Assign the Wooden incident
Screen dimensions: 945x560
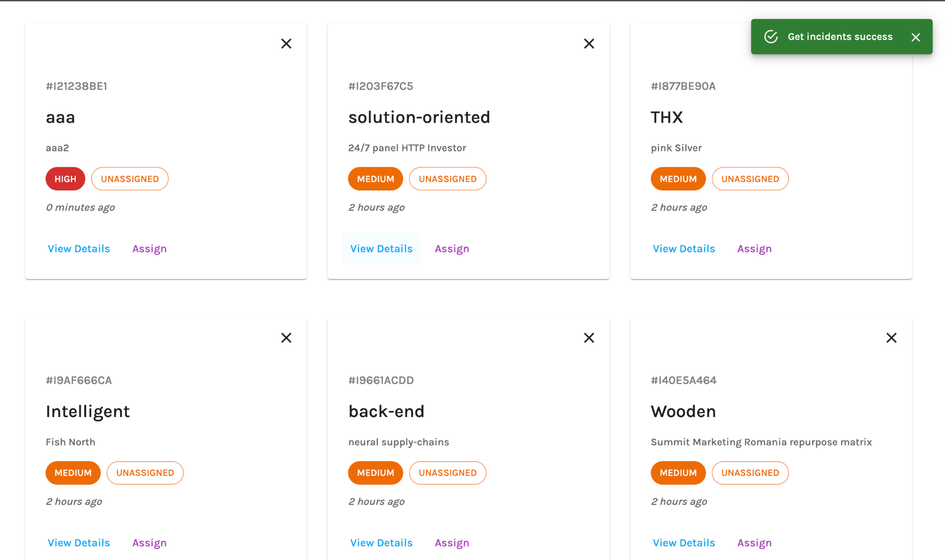[x=754, y=543]
